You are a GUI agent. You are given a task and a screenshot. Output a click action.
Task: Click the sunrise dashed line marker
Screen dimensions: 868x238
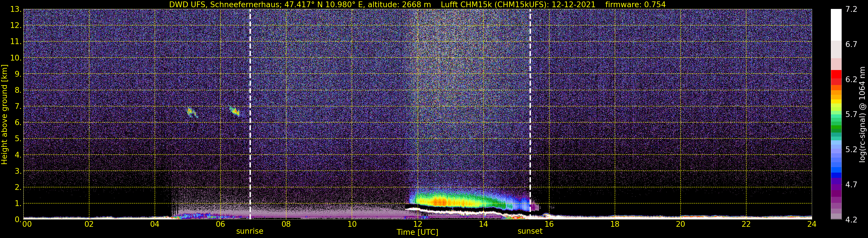(250, 114)
